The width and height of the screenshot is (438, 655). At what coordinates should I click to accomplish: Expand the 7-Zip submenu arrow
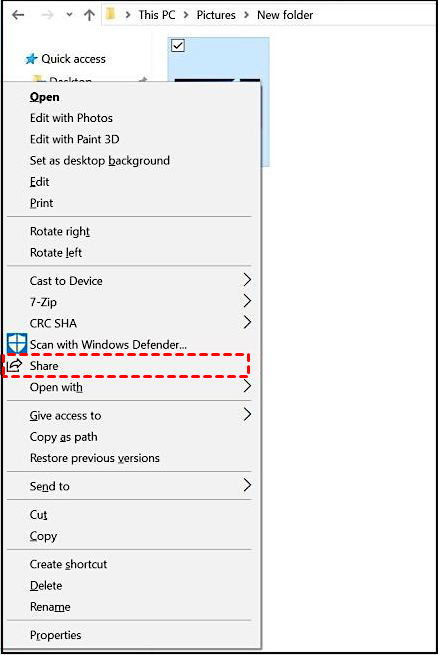pos(247,301)
